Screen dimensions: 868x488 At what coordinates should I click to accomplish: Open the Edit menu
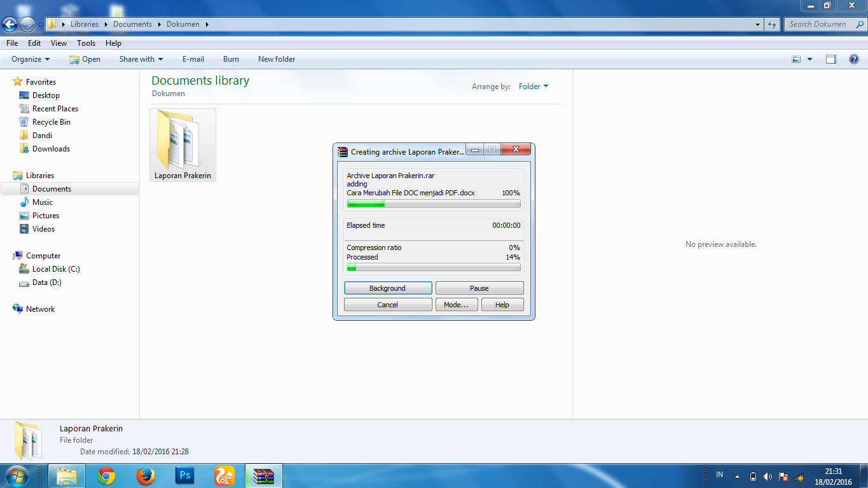[x=34, y=43]
